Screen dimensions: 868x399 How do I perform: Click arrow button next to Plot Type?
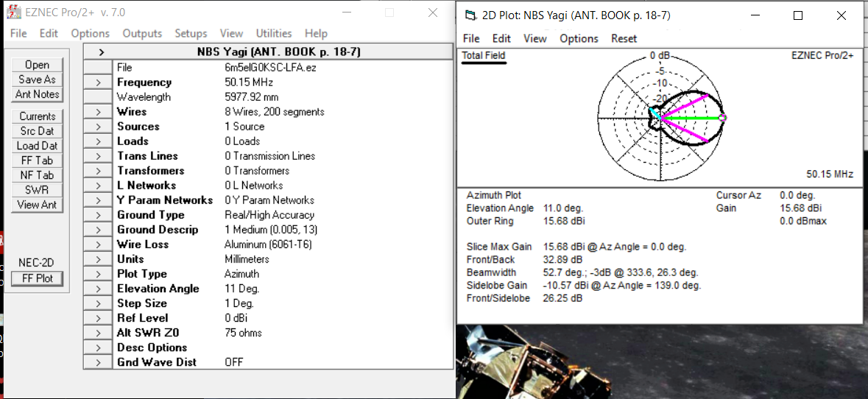click(99, 274)
